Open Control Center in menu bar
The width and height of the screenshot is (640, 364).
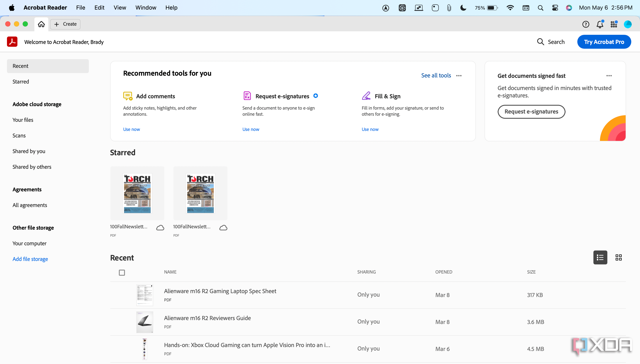pos(555,8)
